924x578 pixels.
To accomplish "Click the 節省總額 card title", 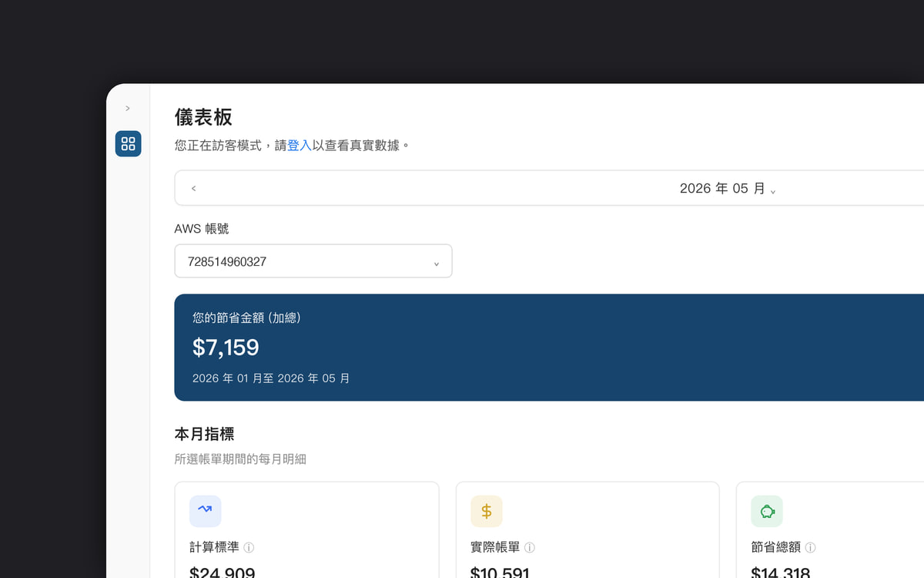I will (x=776, y=547).
